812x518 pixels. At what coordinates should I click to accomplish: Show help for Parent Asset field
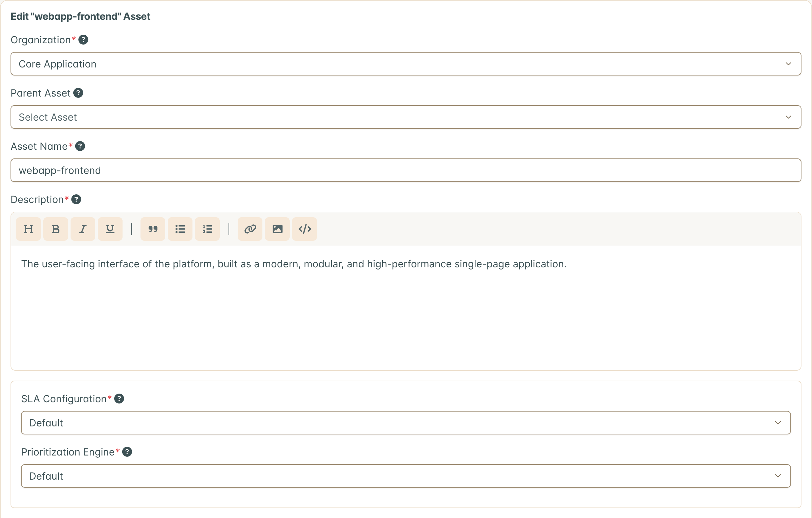coord(78,93)
